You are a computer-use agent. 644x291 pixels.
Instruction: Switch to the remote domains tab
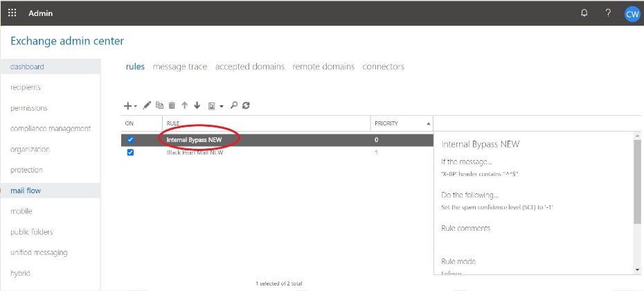[323, 67]
